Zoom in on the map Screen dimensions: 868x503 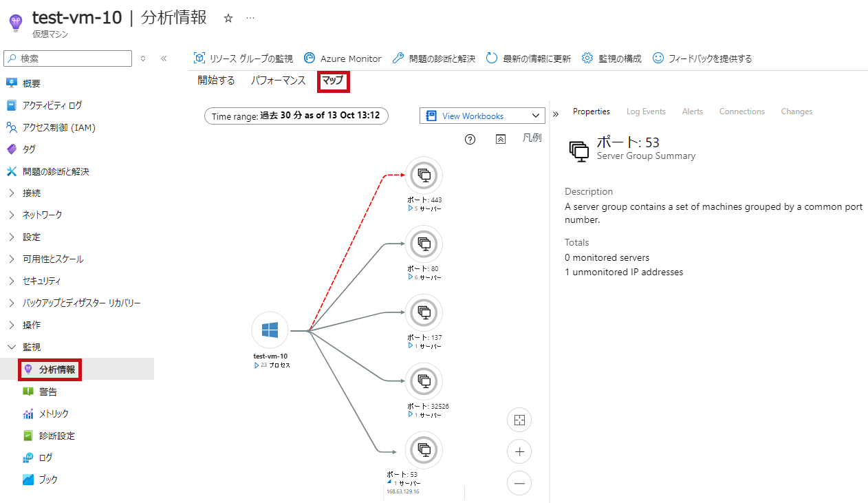pyautogui.click(x=519, y=451)
